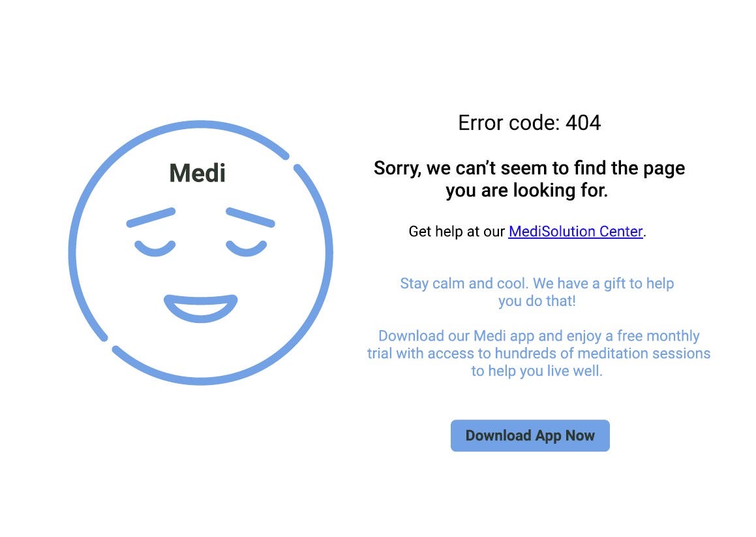The height and width of the screenshot is (537, 756).
Task: Click the "Download our Medi app and enjoy" line
Action: pyautogui.click(x=539, y=336)
